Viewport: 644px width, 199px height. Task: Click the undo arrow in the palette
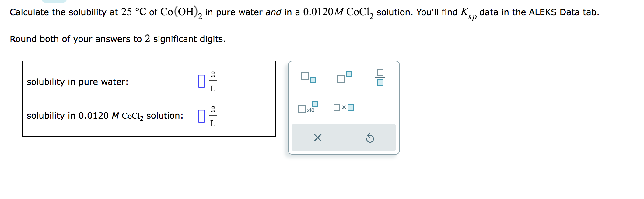[x=370, y=138]
